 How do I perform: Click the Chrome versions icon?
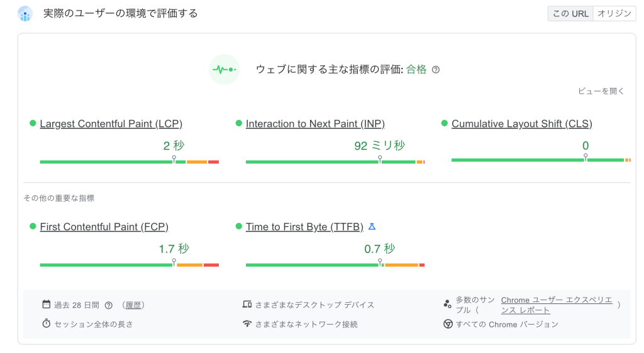(448, 324)
